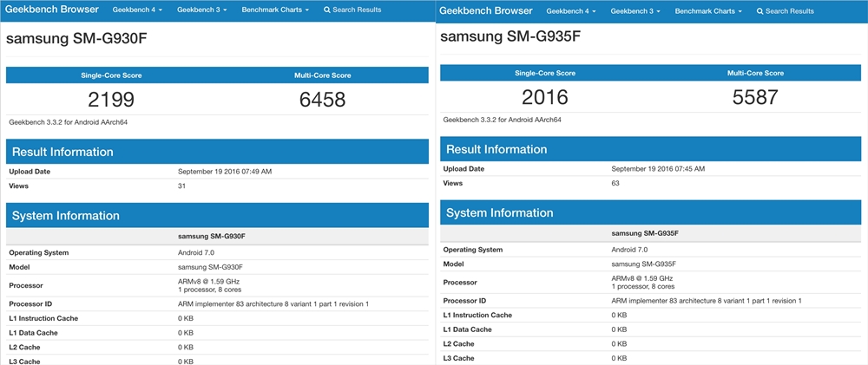Open Geekbench Browser logo link in right page

point(486,10)
